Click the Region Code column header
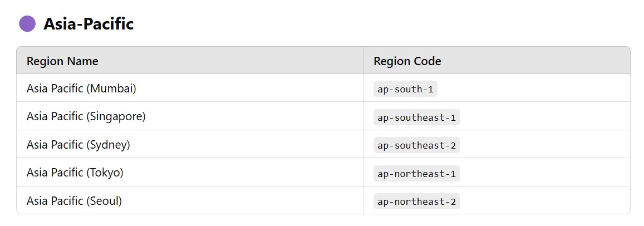This screenshot has height=226, width=644. [x=407, y=61]
